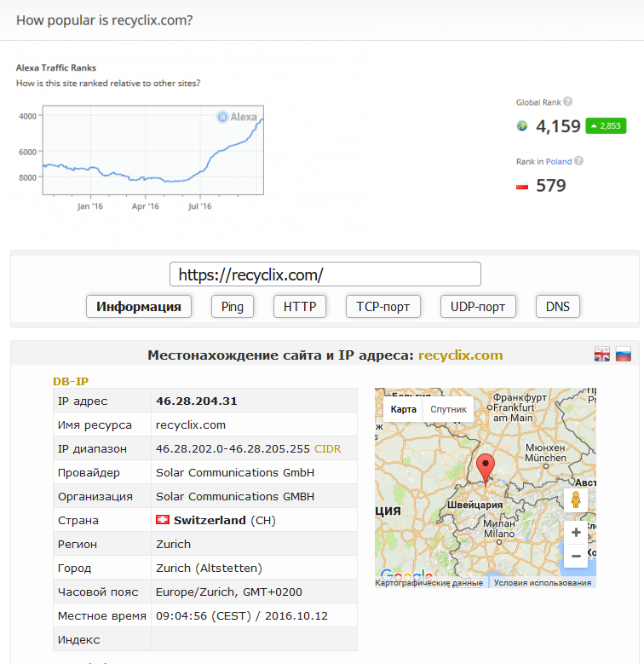Click the Global Rank help question icon
The height and width of the screenshot is (664, 644).
click(568, 101)
